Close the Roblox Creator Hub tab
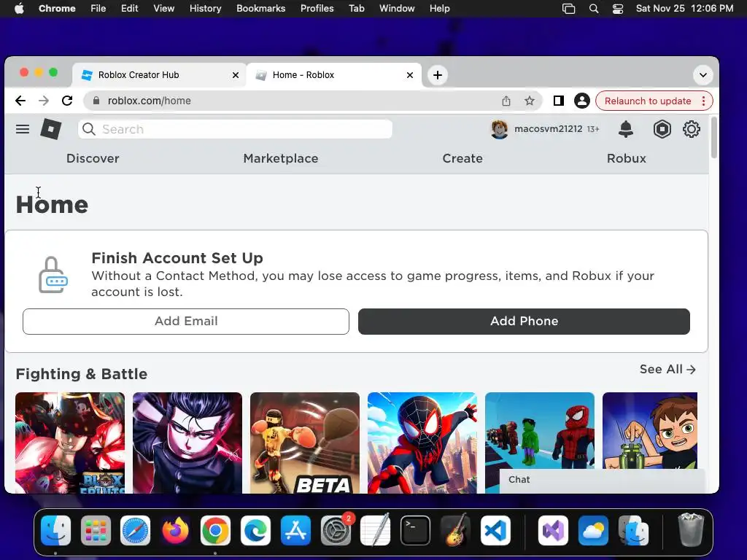This screenshot has height=560, width=747. [236, 75]
